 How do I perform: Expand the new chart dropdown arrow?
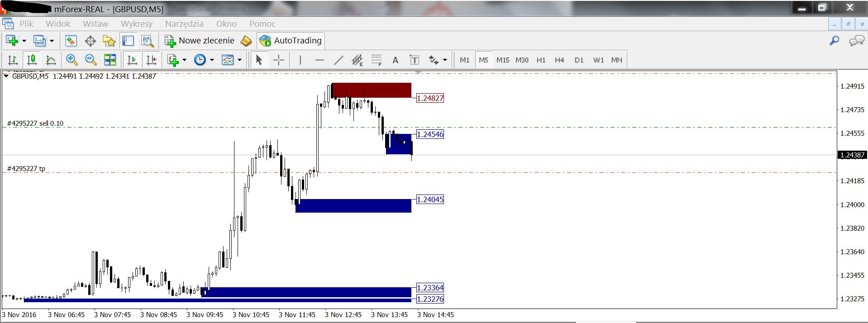pyautogui.click(x=24, y=41)
